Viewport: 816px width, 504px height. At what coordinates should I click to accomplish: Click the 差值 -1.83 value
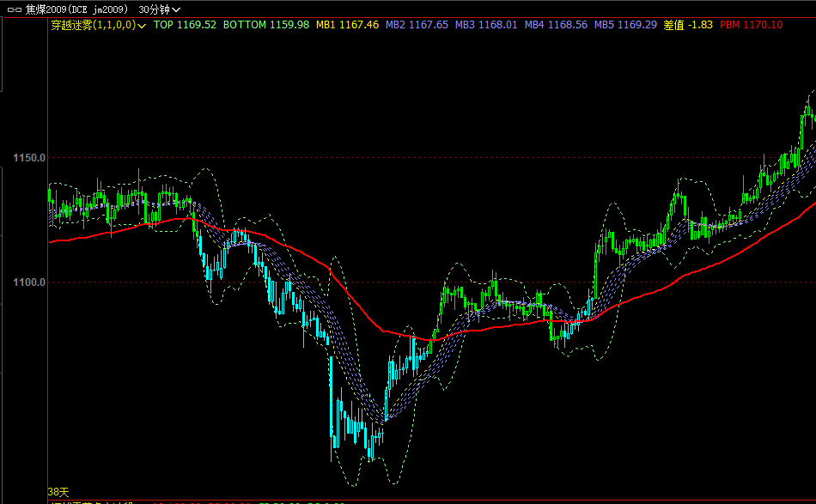point(688,25)
